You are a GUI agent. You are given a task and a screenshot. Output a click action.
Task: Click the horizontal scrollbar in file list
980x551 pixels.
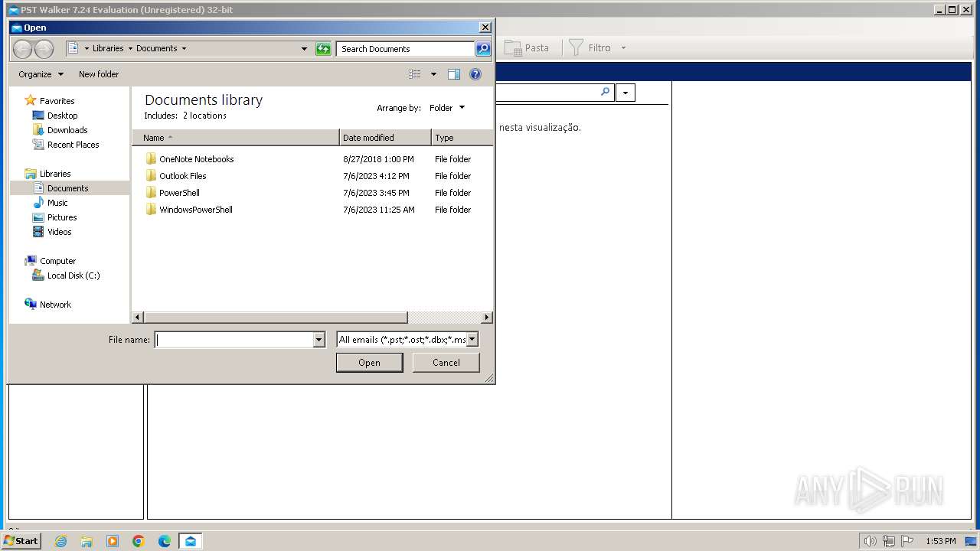pyautogui.click(x=276, y=318)
